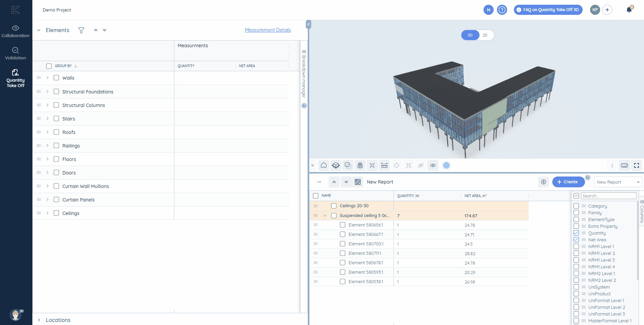
Task: Click the blue circle color swatch
Action: coord(446,165)
